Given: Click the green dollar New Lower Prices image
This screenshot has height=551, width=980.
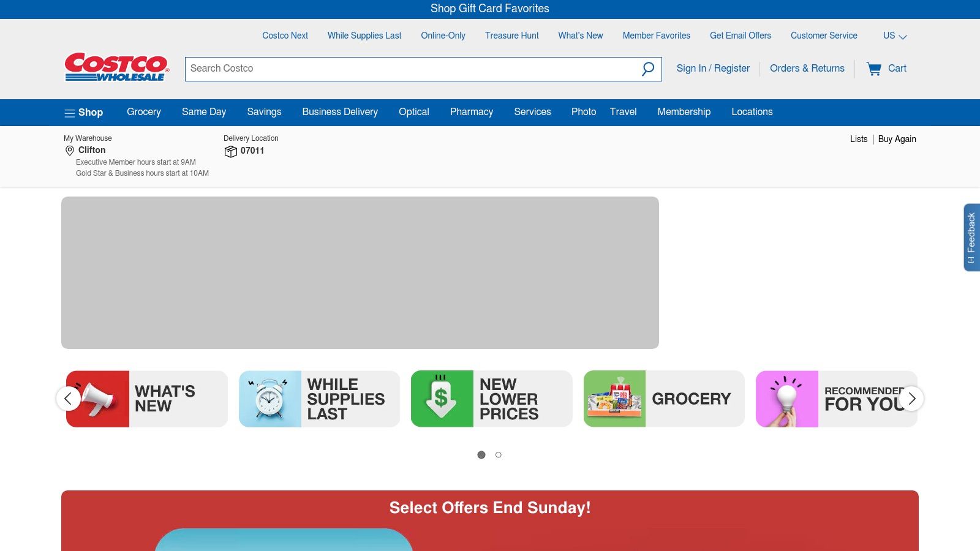Looking at the screenshot, I should [x=442, y=399].
